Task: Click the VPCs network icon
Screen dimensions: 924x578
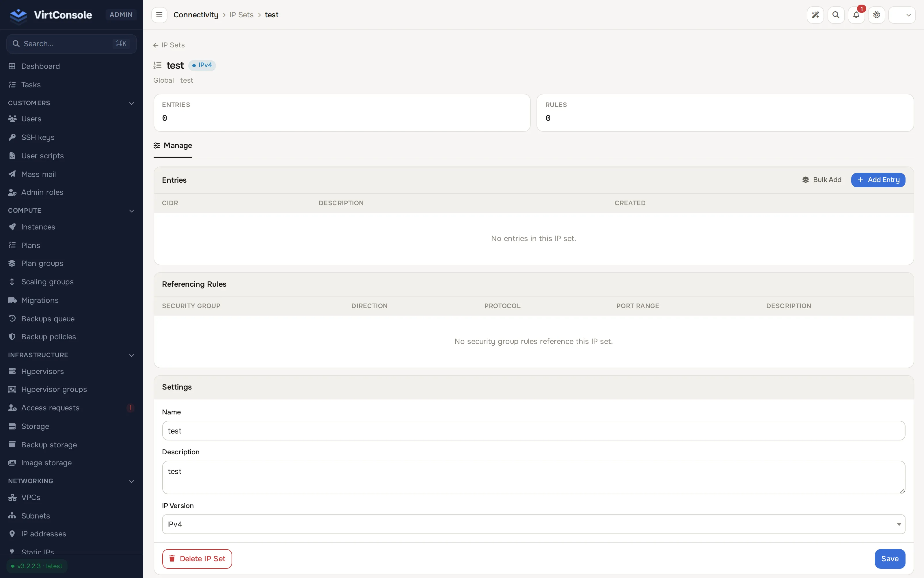Action: [12, 497]
